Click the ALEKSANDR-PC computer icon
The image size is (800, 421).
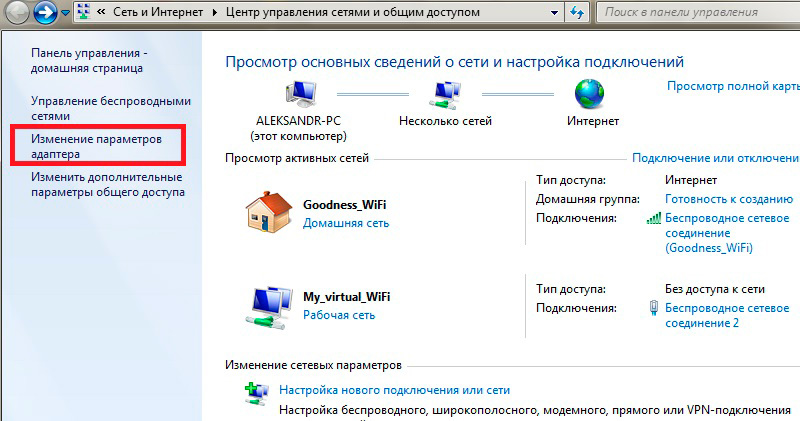point(300,94)
